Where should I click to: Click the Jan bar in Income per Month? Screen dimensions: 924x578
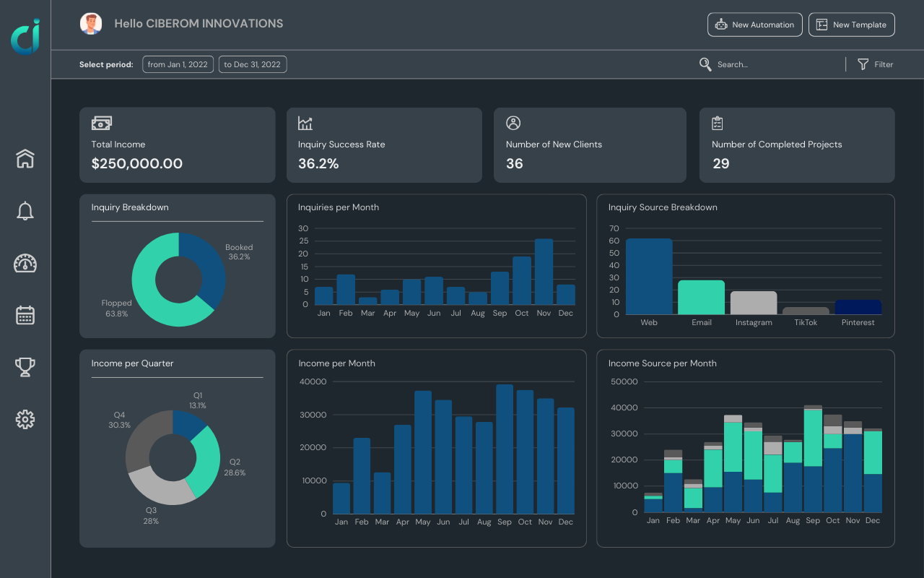[x=341, y=499]
